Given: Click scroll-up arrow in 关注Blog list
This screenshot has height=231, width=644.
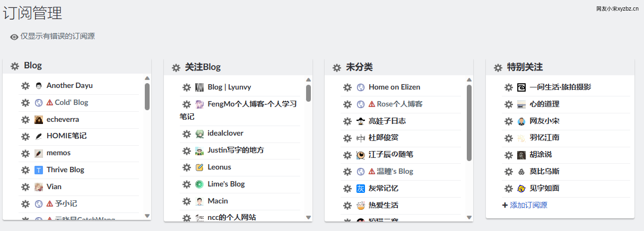Looking at the screenshot, I should click(x=308, y=80).
